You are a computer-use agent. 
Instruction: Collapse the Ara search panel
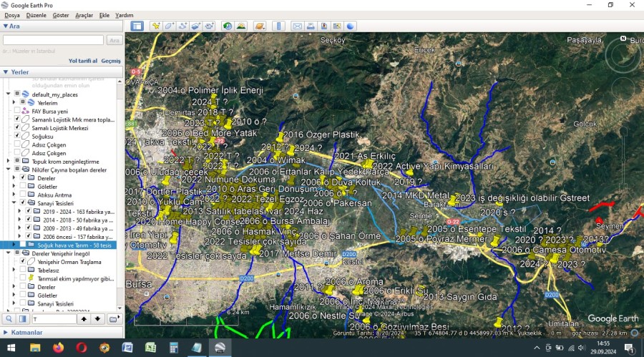(5, 26)
